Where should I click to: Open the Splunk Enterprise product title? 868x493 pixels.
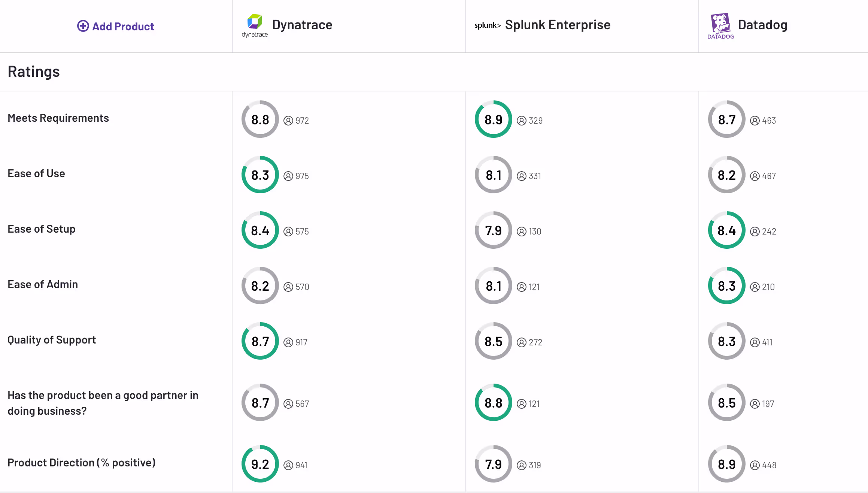point(557,25)
